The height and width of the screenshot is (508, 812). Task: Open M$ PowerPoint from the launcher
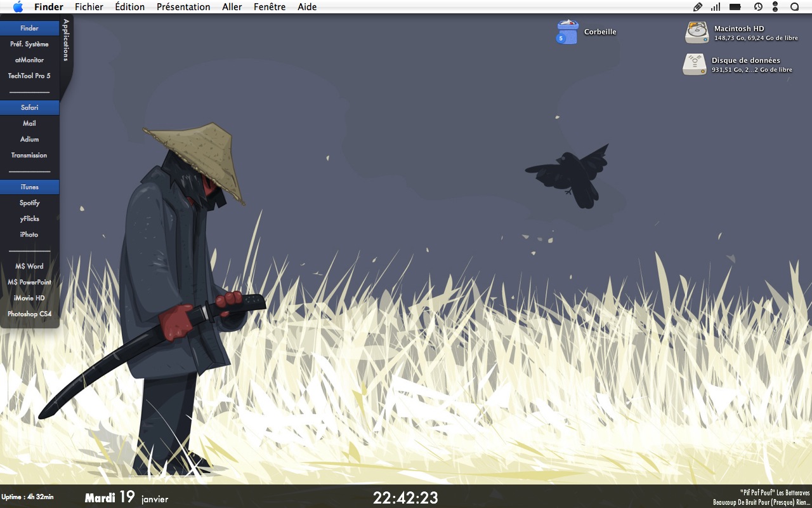point(30,282)
